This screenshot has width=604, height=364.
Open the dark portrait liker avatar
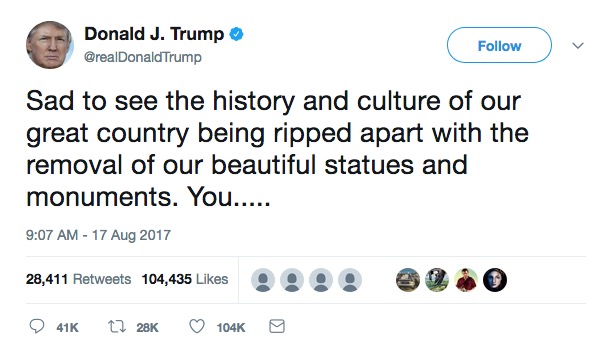click(x=495, y=280)
